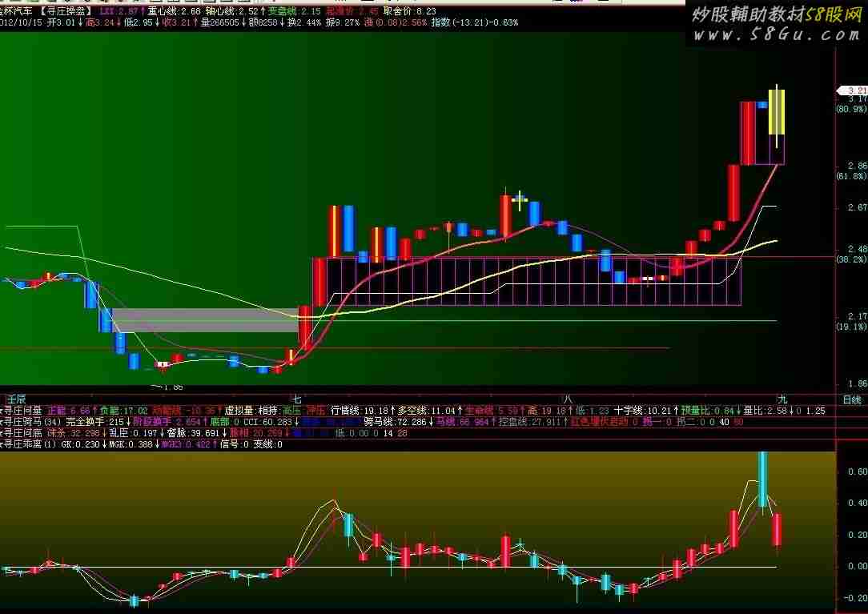Screen dimensions: 868x614
Task: Click the 指数(-13.21)-0.63% value
Action: point(474,22)
